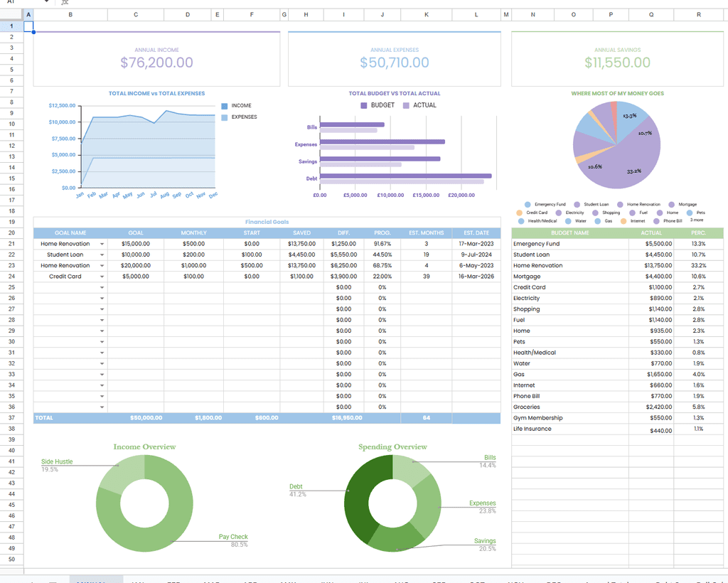Image resolution: width=728 pixels, height=583 pixels.
Task: Click the Annual Income $76,200.00 value
Action: (x=156, y=63)
